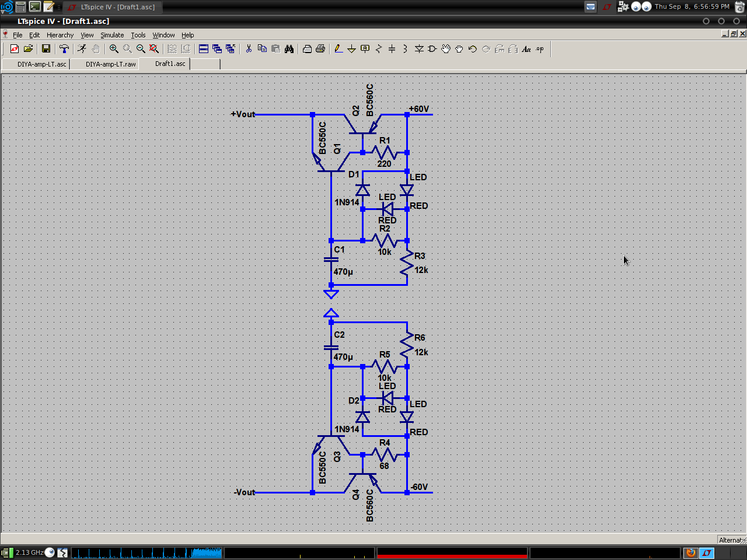Cascade windows icon

coord(217,49)
